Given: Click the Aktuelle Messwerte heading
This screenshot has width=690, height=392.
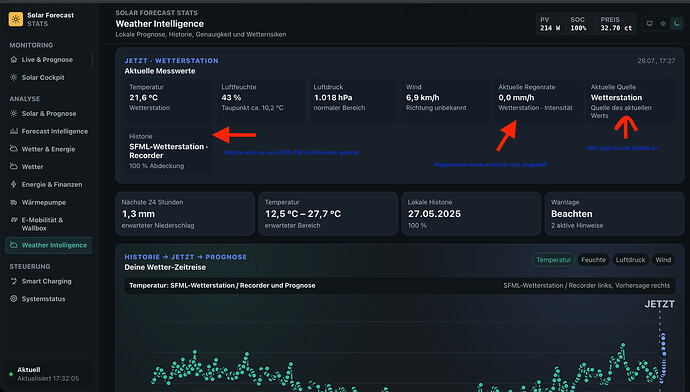Looking at the screenshot, I should pyautogui.click(x=160, y=71).
